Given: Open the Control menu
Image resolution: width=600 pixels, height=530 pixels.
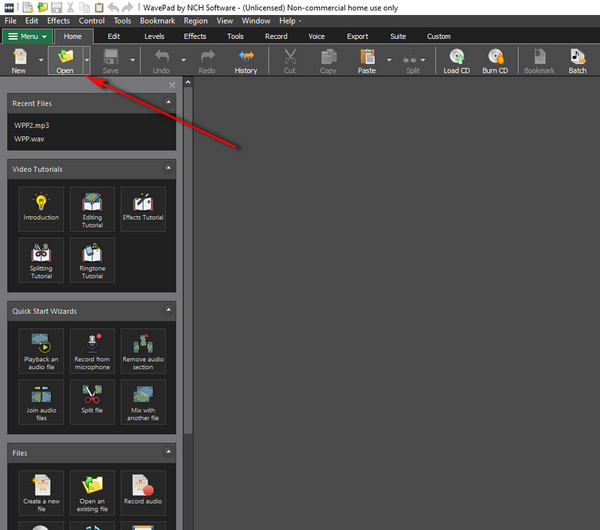Looking at the screenshot, I should 92,21.
